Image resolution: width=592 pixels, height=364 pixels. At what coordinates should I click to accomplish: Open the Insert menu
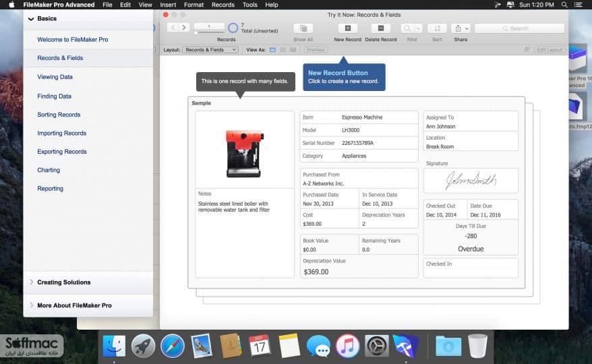[x=168, y=5]
